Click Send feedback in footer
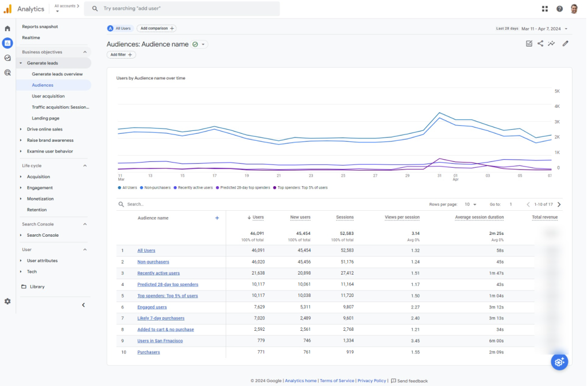The width and height of the screenshot is (588, 386). click(x=409, y=381)
